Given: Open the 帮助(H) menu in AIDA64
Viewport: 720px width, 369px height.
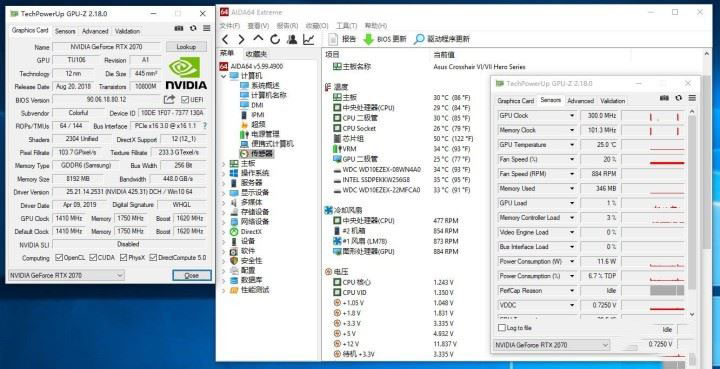Looking at the screenshot, I should point(376,26).
